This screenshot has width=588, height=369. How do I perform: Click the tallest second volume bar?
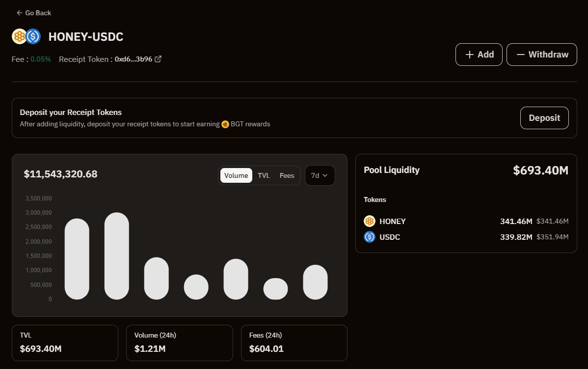[x=117, y=256]
